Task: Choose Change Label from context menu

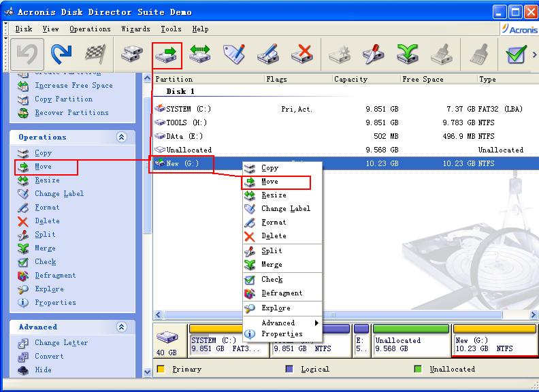Action: coord(282,209)
